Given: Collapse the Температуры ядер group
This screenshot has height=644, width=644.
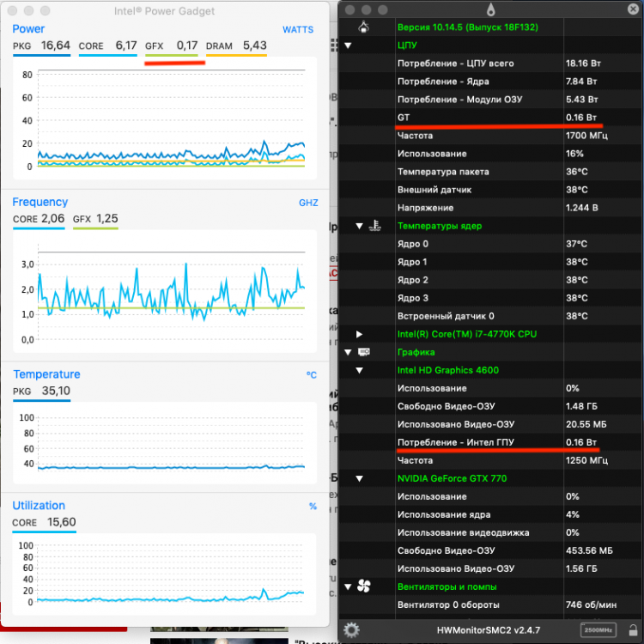Looking at the screenshot, I should (359, 226).
